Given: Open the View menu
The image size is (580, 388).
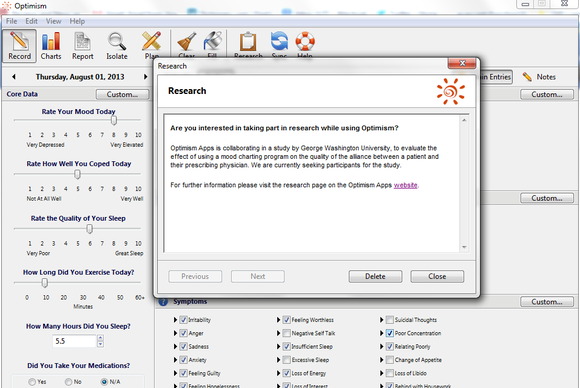Looking at the screenshot, I should [54, 21].
